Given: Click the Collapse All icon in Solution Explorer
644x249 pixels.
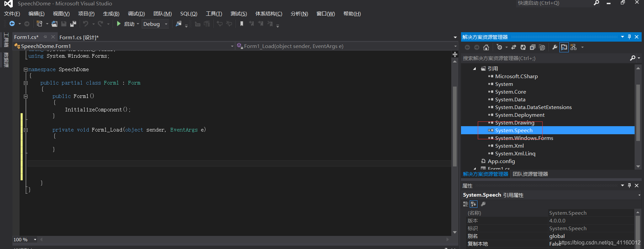Looking at the screenshot, I should [x=533, y=47].
